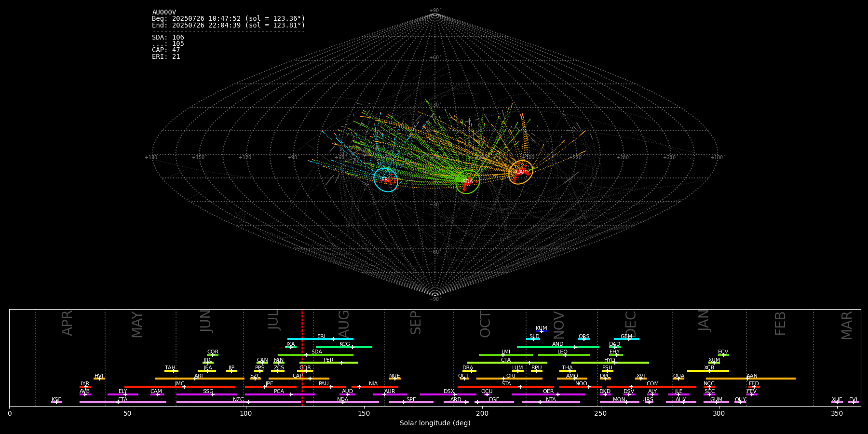
Task: Click the NDA shower bar in timeline
Action: pyautogui.click(x=342, y=402)
